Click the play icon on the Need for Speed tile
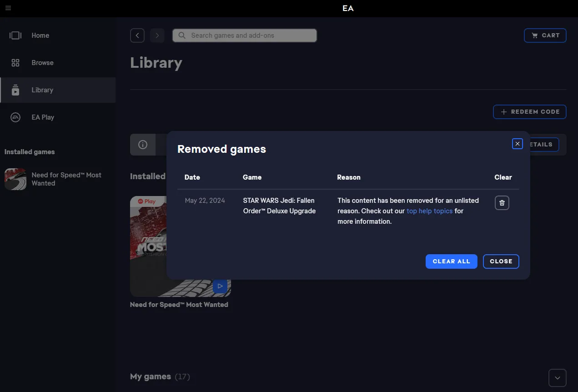The width and height of the screenshot is (578, 392). (220, 286)
